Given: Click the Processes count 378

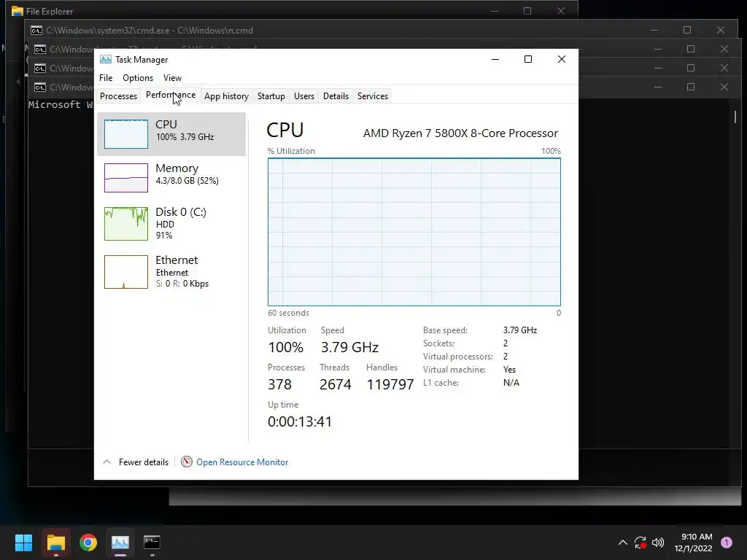Looking at the screenshot, I should tap(279, 384).
